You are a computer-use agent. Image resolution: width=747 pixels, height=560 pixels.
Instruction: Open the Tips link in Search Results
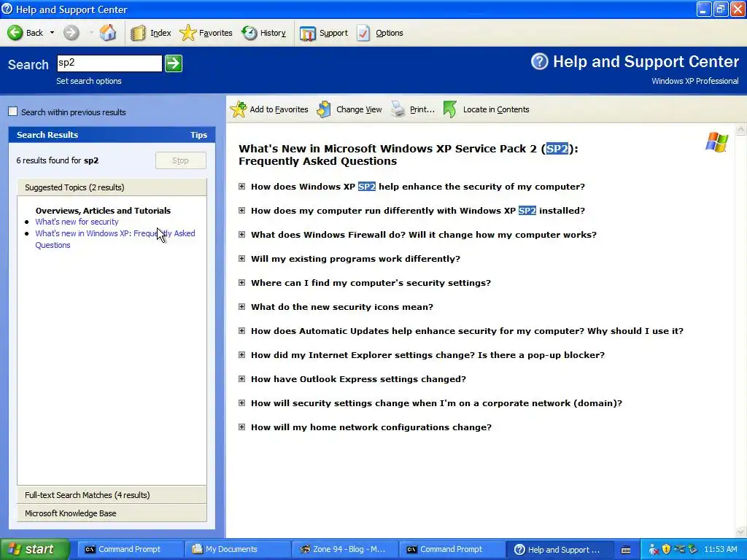pyautogui.click(x=198, y=135)
